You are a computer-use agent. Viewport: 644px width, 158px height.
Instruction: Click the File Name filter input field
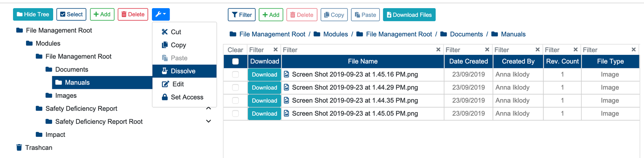(x=359, y=50)
